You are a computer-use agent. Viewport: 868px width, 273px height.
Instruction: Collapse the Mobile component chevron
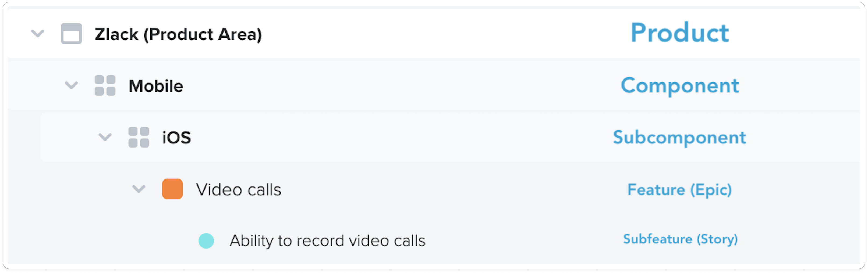tap(71, 85)
